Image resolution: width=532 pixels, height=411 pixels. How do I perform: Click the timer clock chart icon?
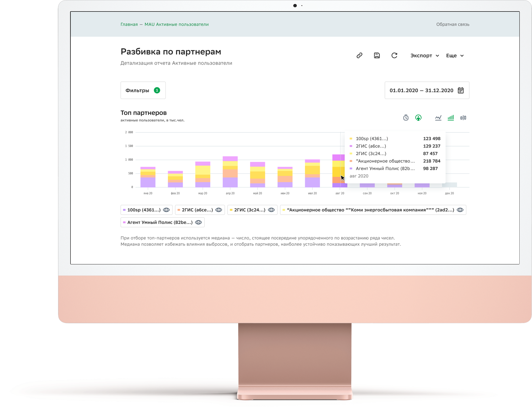[406, 118]
